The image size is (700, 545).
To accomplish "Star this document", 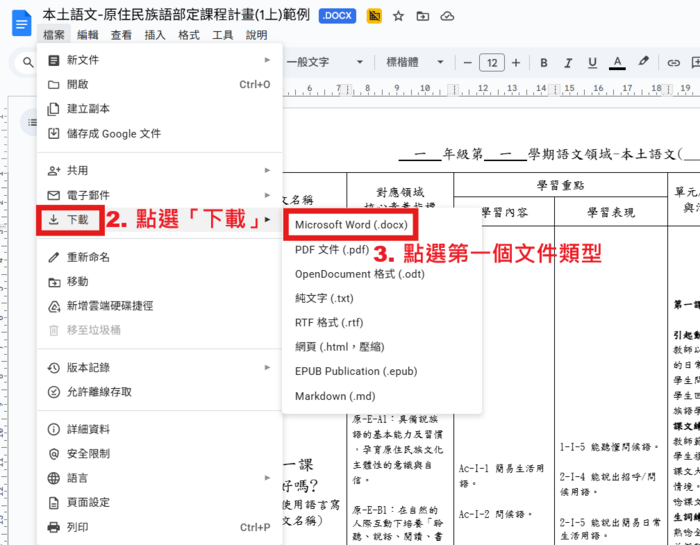I will (398, 17).
